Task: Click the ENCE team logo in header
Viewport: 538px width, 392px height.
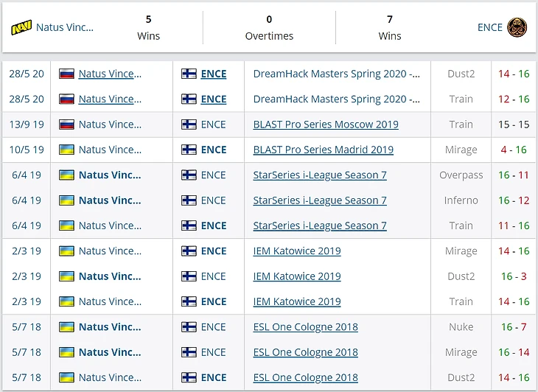Action: pyautogui.click(x=517, y=27)
